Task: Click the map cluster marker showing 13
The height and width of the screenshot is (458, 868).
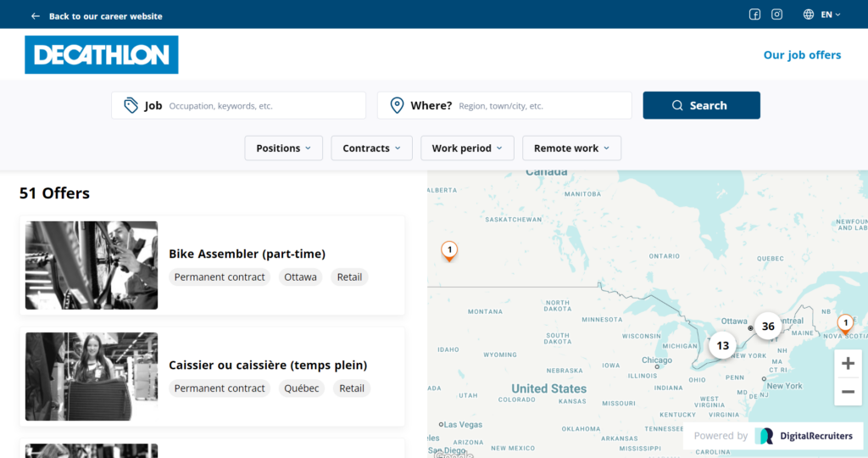Action: [x=722, y=345]
